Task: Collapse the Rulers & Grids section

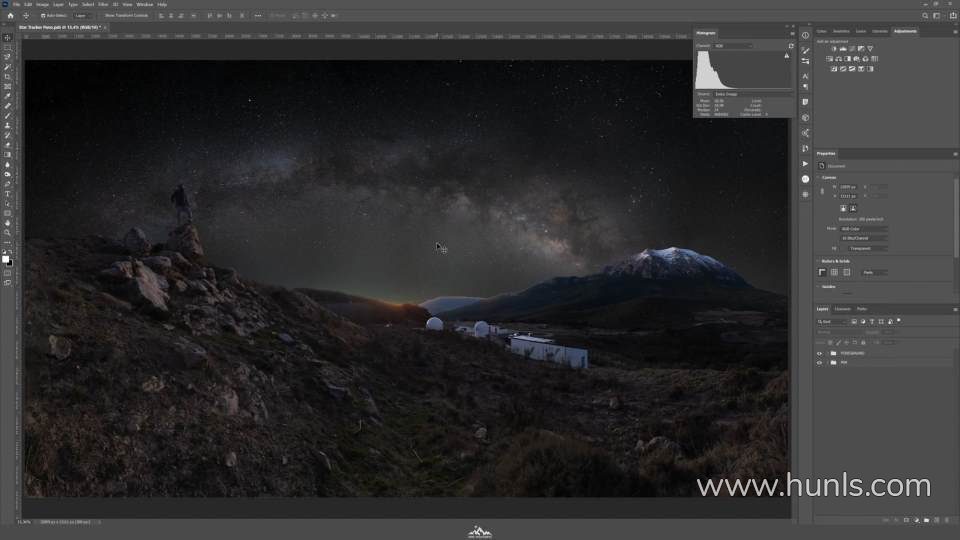Action: 818,261
